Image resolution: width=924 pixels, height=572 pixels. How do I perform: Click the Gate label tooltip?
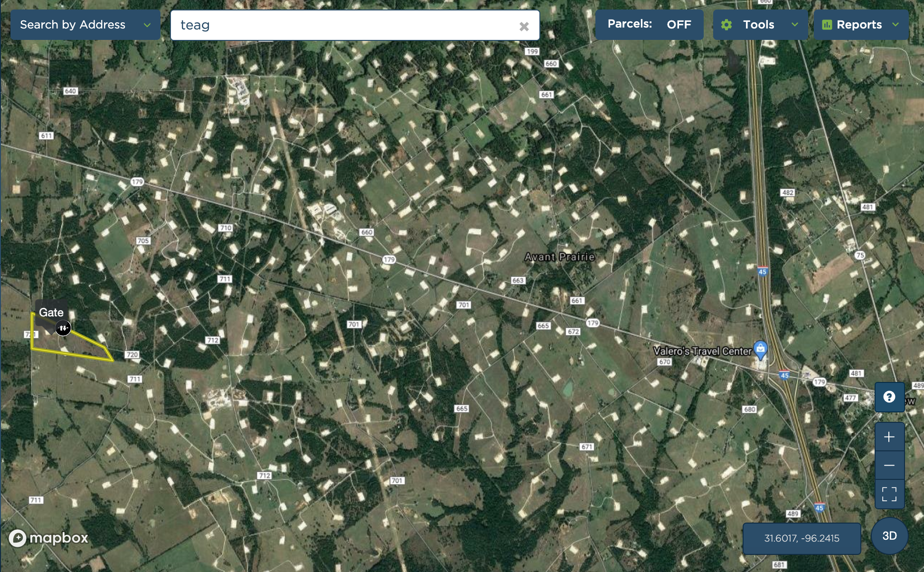point(51,312)
